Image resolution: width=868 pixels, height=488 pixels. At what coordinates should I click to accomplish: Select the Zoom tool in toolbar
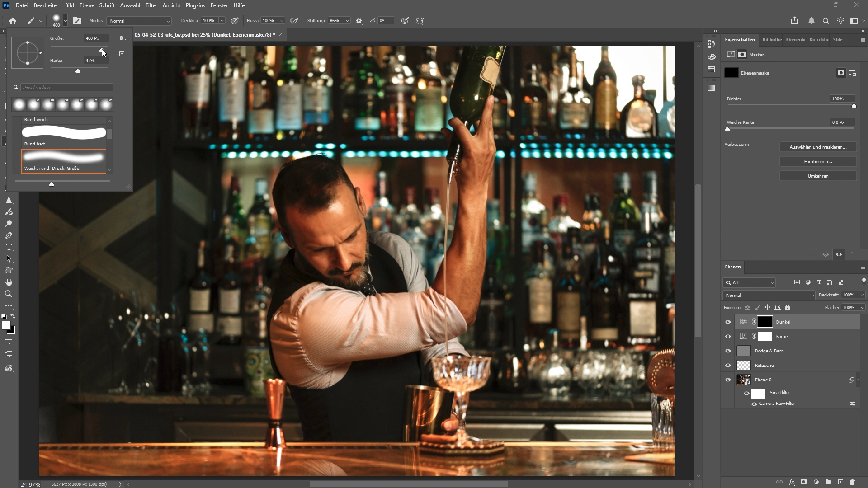9,294
